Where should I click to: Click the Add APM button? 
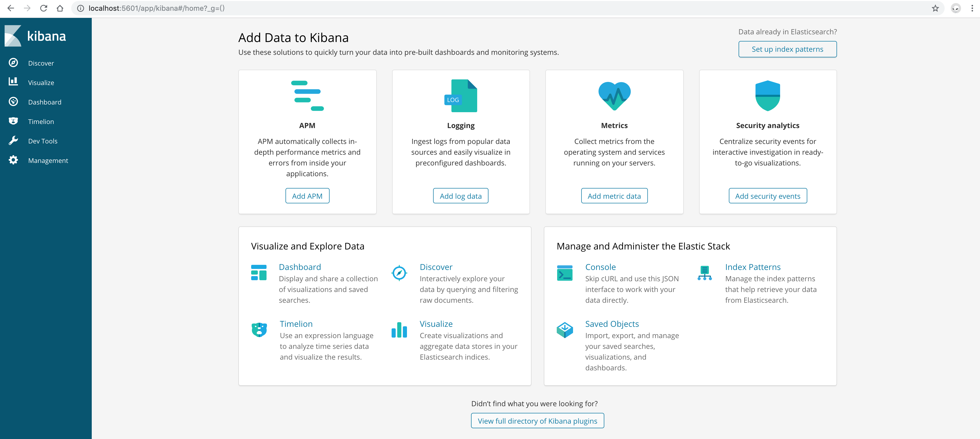click(x=307, y=196)
